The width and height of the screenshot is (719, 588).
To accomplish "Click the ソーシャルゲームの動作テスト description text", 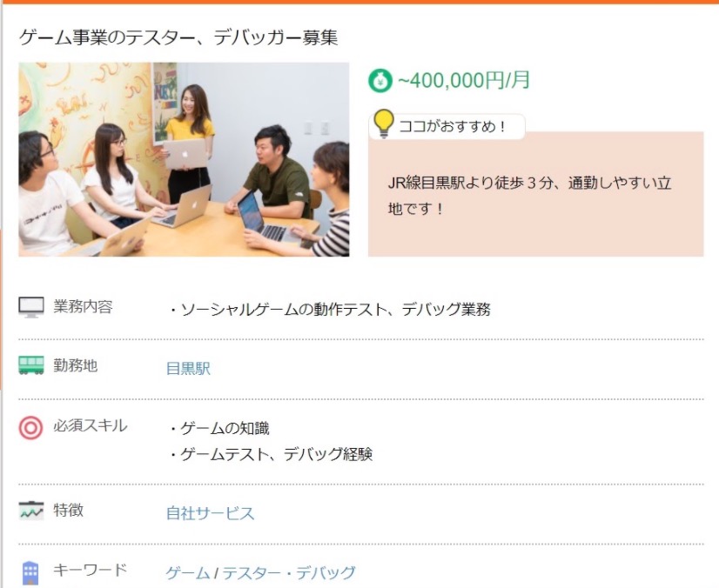I will [330, 310].
